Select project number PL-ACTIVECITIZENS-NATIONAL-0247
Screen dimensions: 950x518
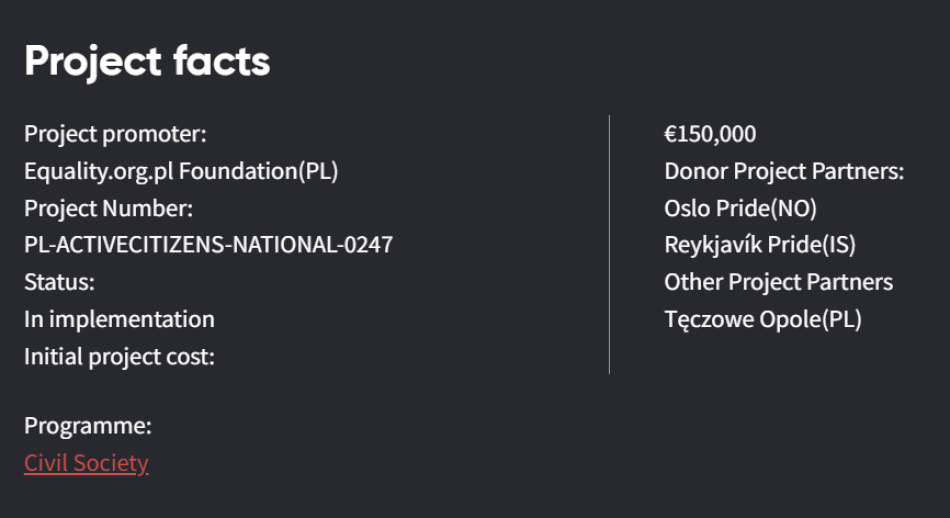208,245
